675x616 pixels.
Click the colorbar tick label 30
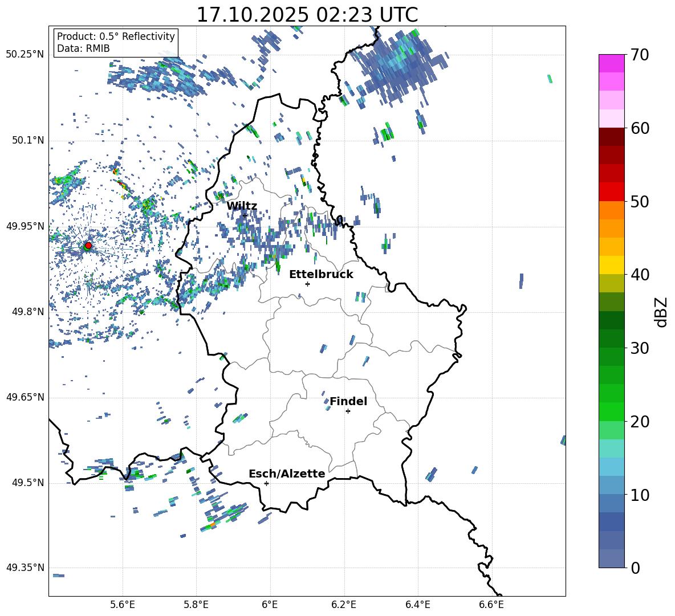click(640, 348)
